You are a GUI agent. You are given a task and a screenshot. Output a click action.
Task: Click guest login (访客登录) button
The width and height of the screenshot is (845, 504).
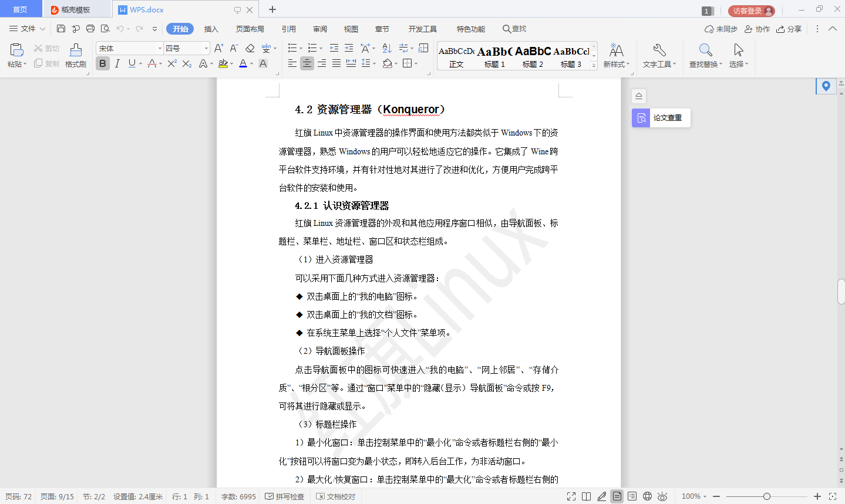(x=752, y=11)
